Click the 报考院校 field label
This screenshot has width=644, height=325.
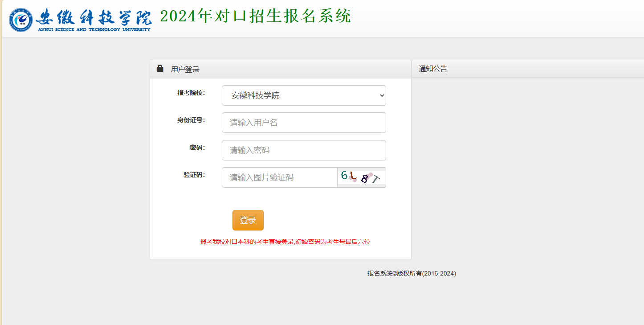coord(191,93)
